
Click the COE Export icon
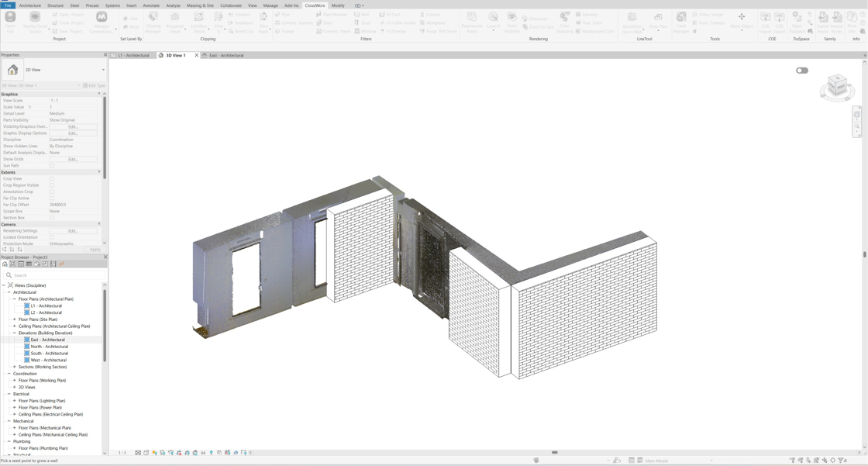(780, 22)
